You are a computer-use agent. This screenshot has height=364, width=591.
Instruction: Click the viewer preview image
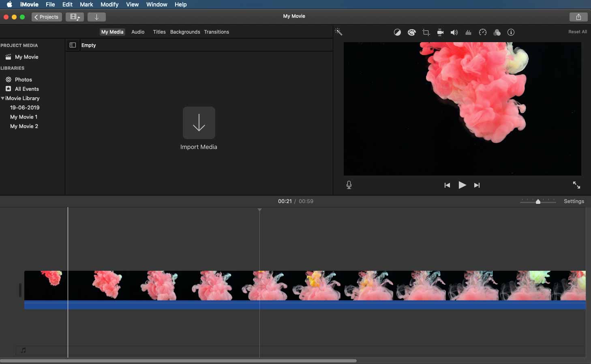point(463,109)
